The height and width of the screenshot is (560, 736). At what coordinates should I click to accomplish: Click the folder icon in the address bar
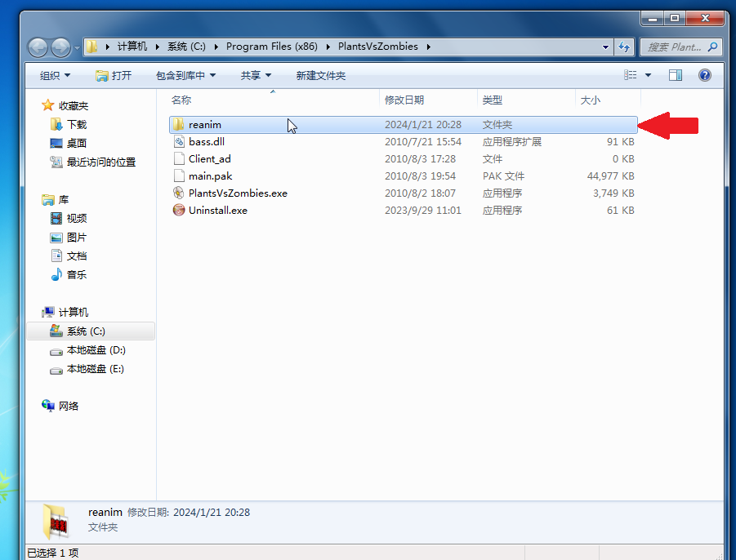pos(92,47)
